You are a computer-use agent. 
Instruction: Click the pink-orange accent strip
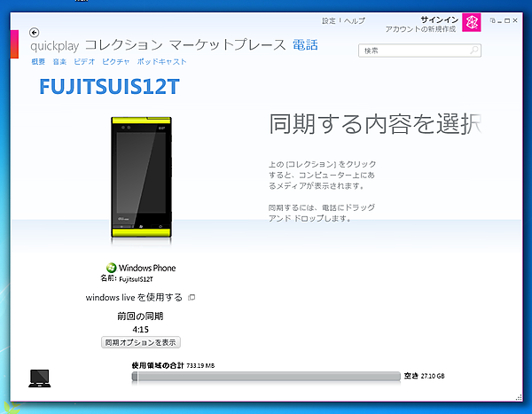pyautogui.click(x=14, y=44)
